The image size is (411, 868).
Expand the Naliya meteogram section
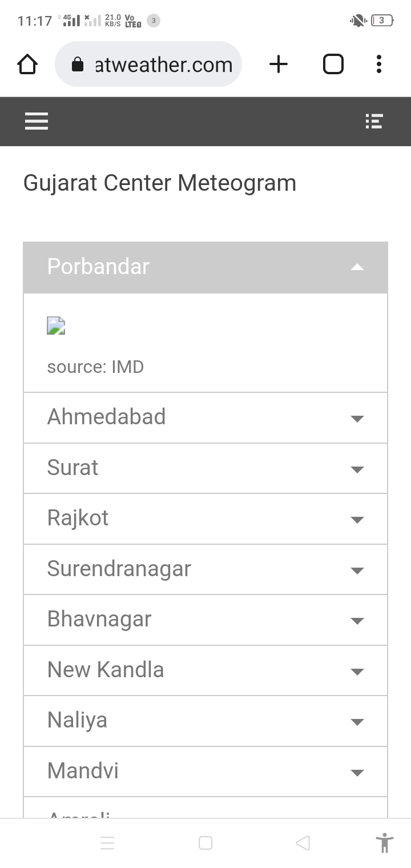pyautogui.click(x=205, y=721)
